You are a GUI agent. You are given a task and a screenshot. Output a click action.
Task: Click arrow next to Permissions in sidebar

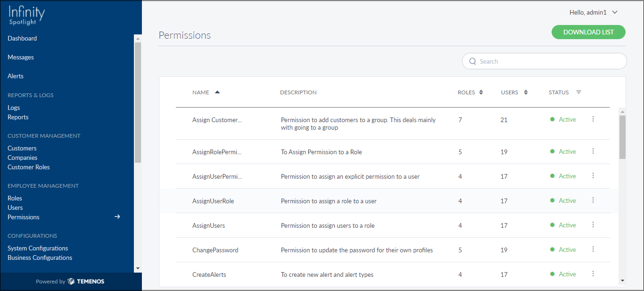[117, 217]
